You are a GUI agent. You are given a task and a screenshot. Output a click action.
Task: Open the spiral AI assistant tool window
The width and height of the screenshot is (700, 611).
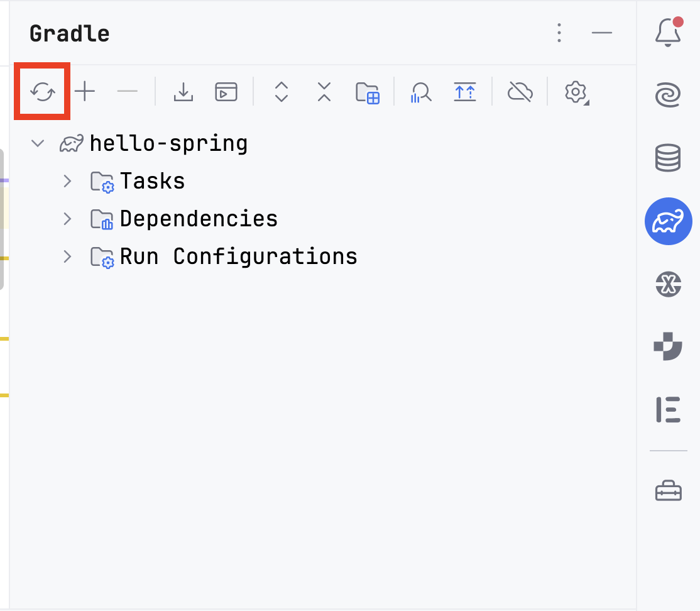pyautogui.click(x=669, y=95)
